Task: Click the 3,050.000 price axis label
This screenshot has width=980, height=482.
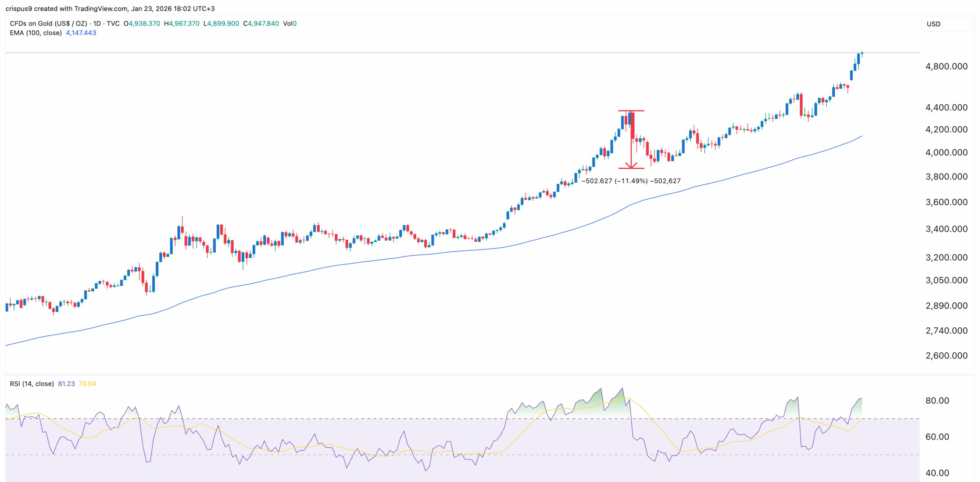Action: [x=946, y=280]
